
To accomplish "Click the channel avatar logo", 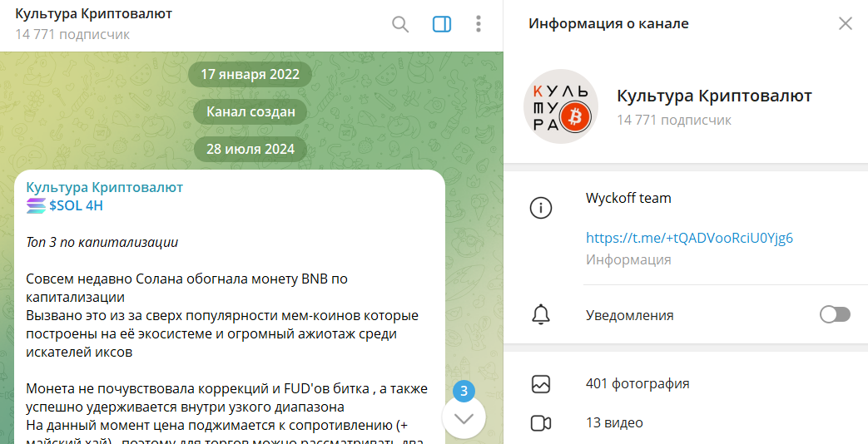I will tap(561, 106).
